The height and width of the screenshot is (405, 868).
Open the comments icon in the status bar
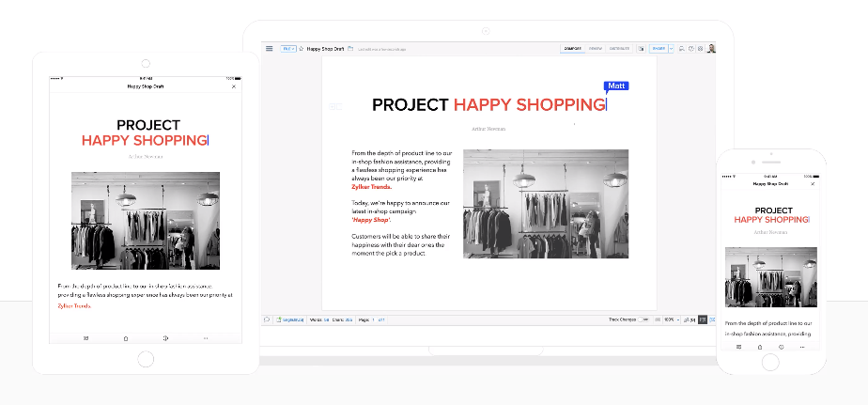266,319
